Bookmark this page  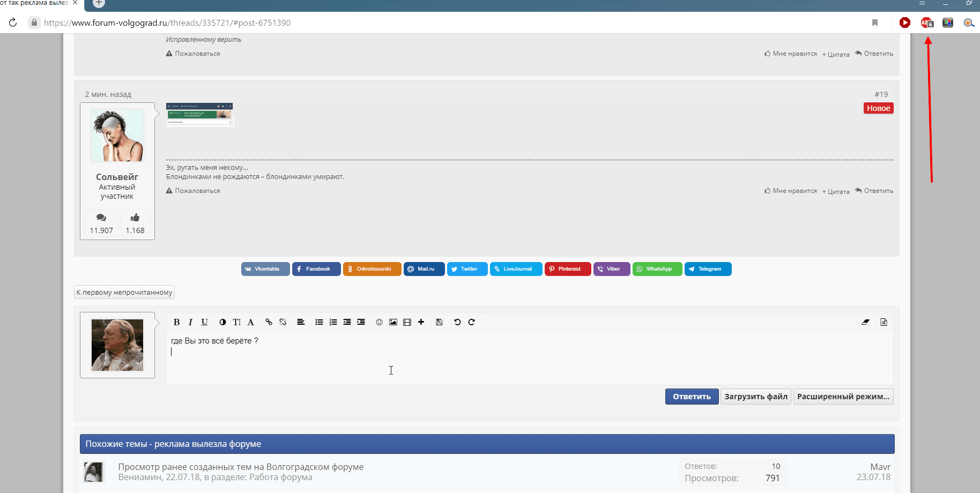click(x=875, y=23)
